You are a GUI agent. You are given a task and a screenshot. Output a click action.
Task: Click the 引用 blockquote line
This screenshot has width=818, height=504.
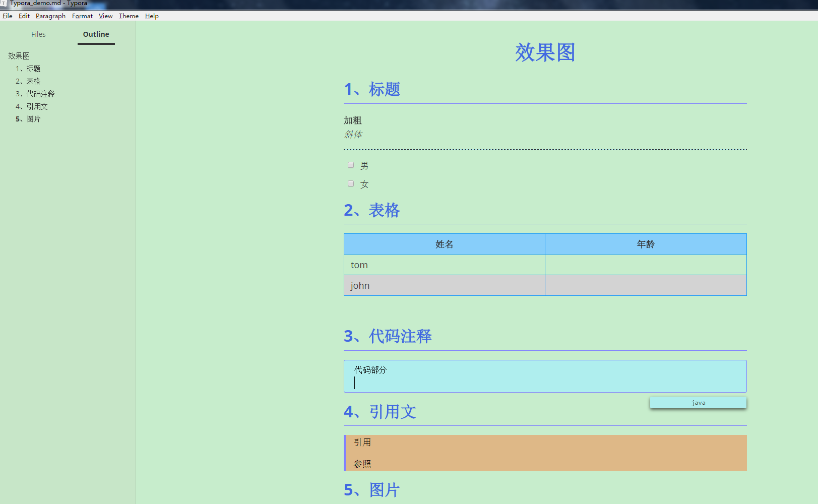362,443
